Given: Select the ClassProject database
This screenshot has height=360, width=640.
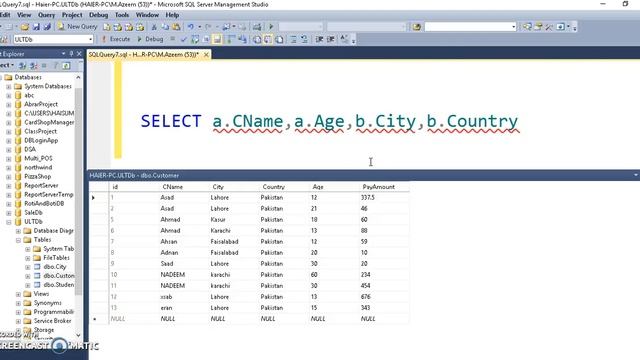Looking at the screenshot, I should click(x=40, y=131).
